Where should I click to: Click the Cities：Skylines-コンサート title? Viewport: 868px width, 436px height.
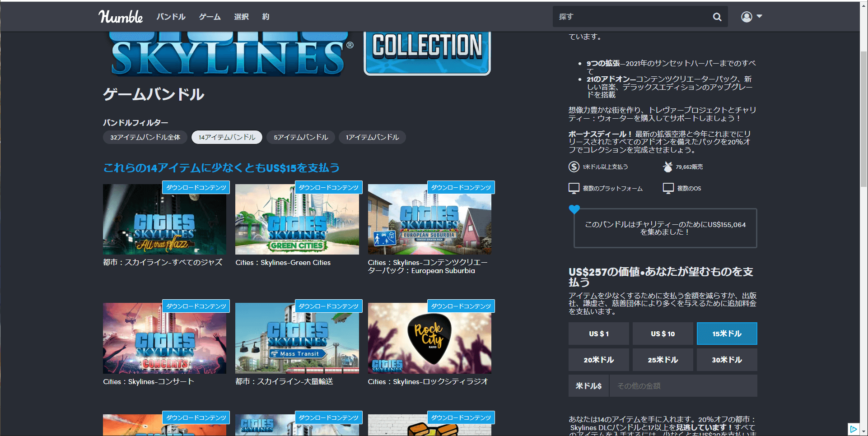coord(149,382)
